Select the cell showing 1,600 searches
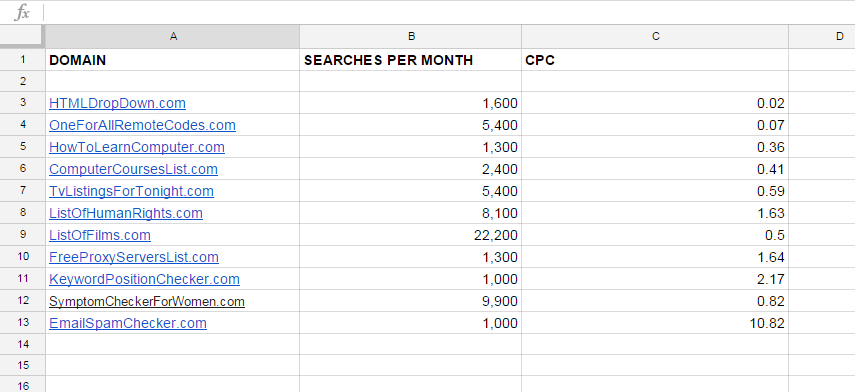The image size is (855, 392). tap(411, 103)
